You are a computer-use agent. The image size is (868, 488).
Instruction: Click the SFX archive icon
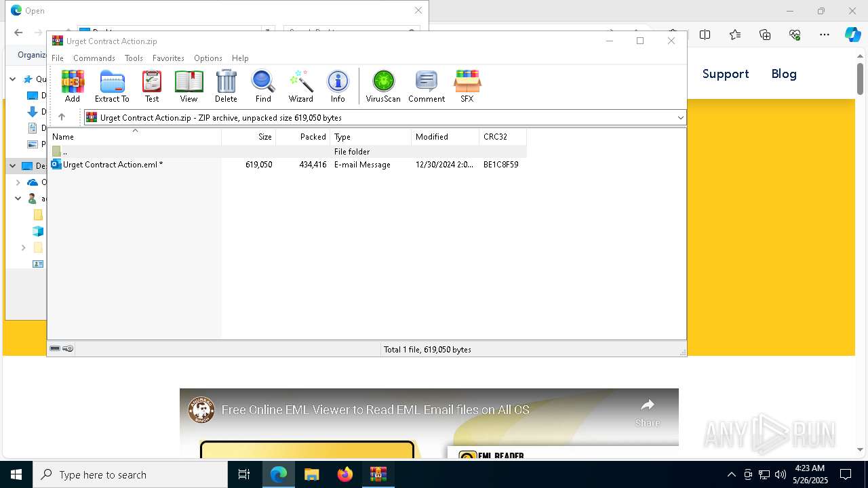tap(467, 86)
